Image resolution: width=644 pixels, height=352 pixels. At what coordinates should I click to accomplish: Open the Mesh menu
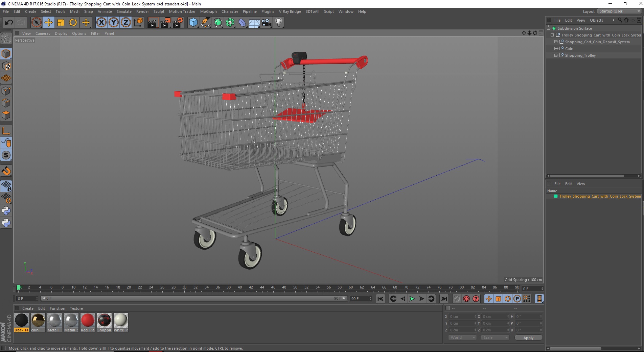[75, 11]
